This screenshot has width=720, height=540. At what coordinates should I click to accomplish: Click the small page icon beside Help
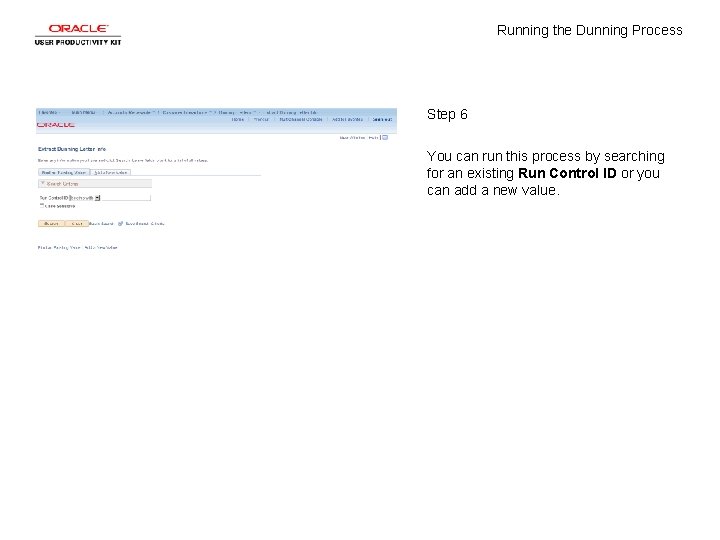[385, 138]
